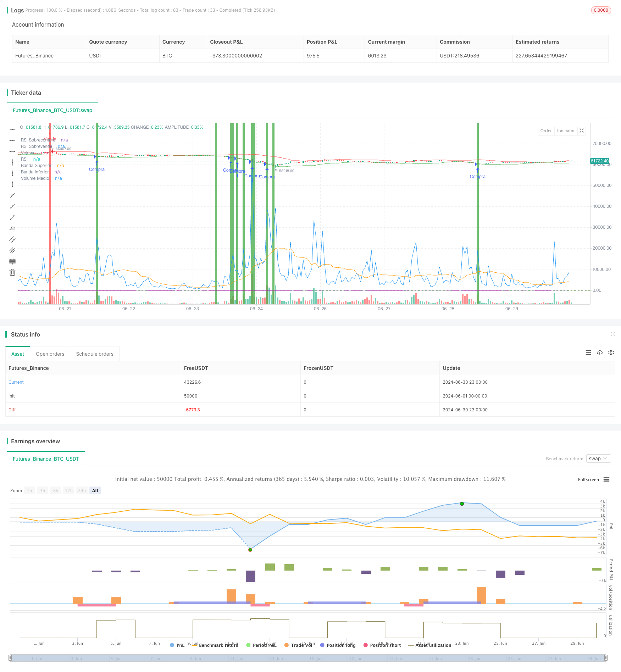621x672 pixels.
Task: Click the FreeUSDT Diff value -6773.3
Action: click(x=192, y=410)
